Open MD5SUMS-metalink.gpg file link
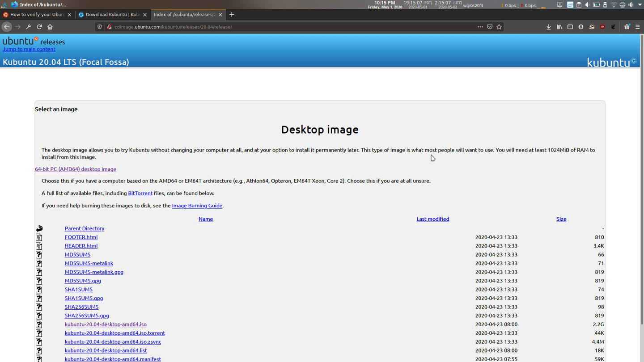The height and width of the screenshot is (362, 644). pyautogui.click(x=94, y=272)
